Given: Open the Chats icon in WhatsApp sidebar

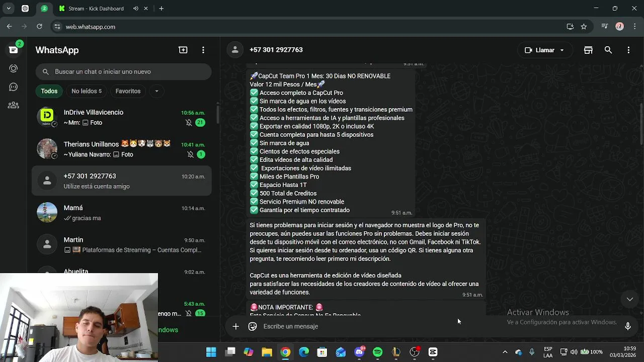Looking at the screenshot, I should click(x=14, y=50).
